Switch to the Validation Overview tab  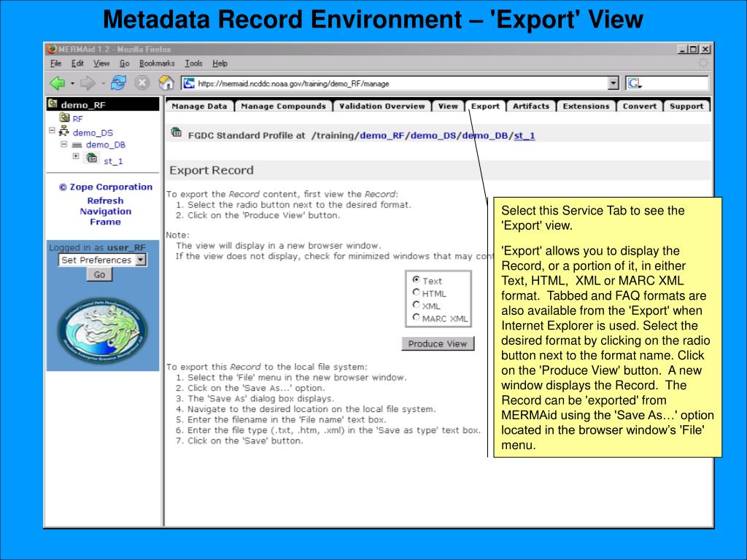(382, 106)
